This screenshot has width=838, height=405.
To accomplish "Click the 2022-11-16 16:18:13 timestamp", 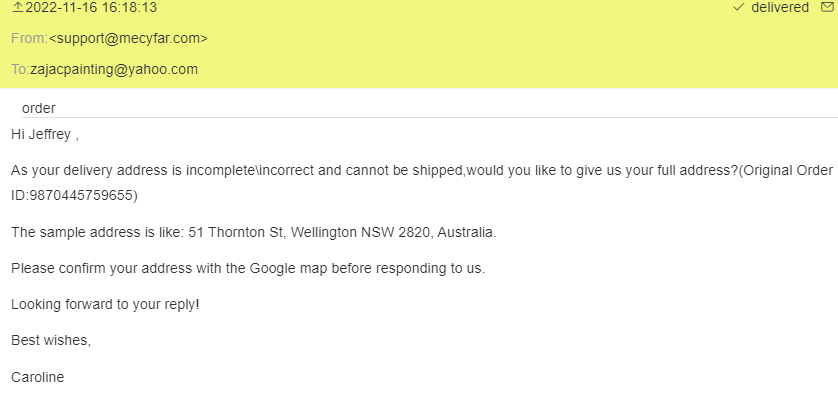I will [x=92, y=8].
